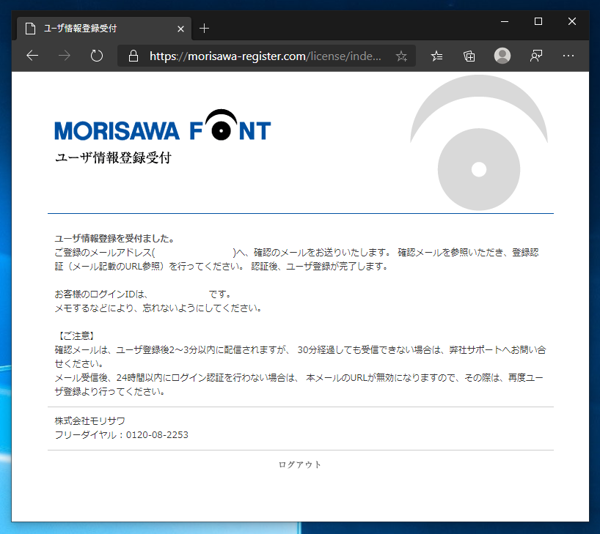Open the browser Settings and more menu
This screenshot has width=600, height=534.
point(568,56)
